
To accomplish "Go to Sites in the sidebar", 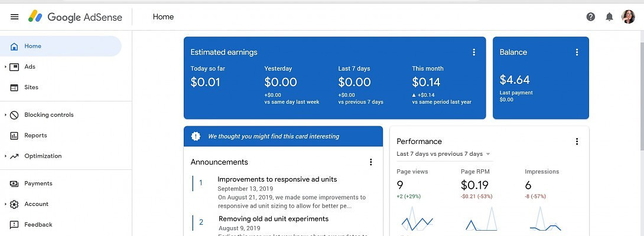I will click(31, 87).
